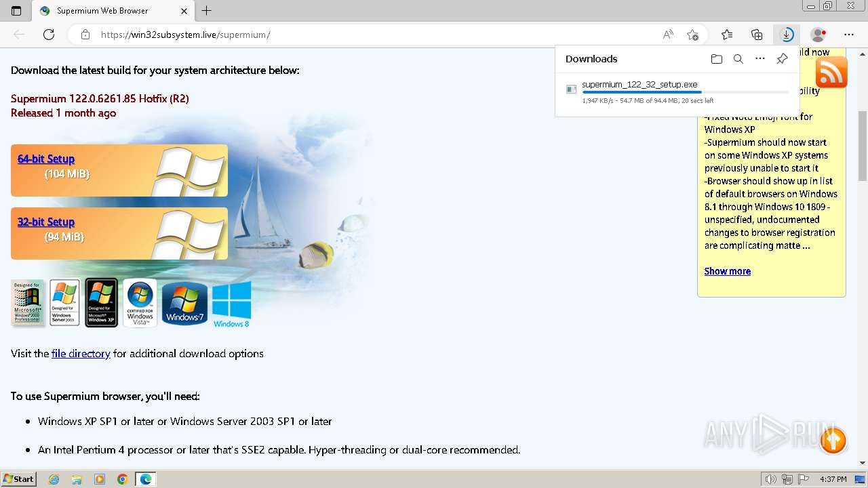
Task: Click Supermium 122.0.6261.85 Hotfix (R2) text
Action: 100,98
